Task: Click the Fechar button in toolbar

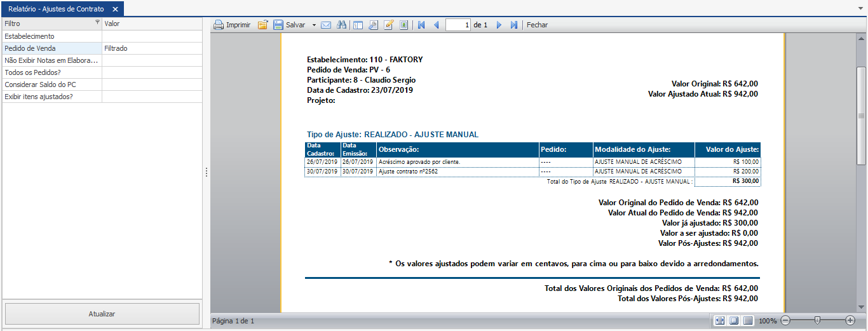Action: [537, 25]
